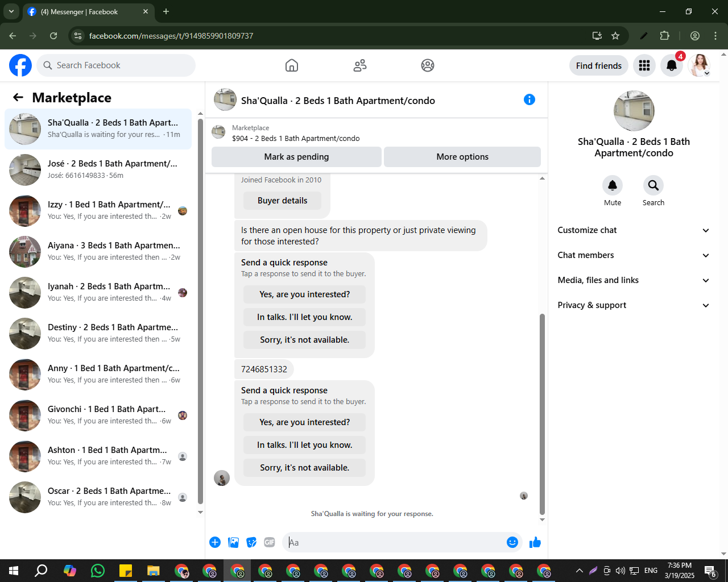728x582 pixels.
Task: Send last 'Yes, are you interested?' quick response
Action: 304,422
